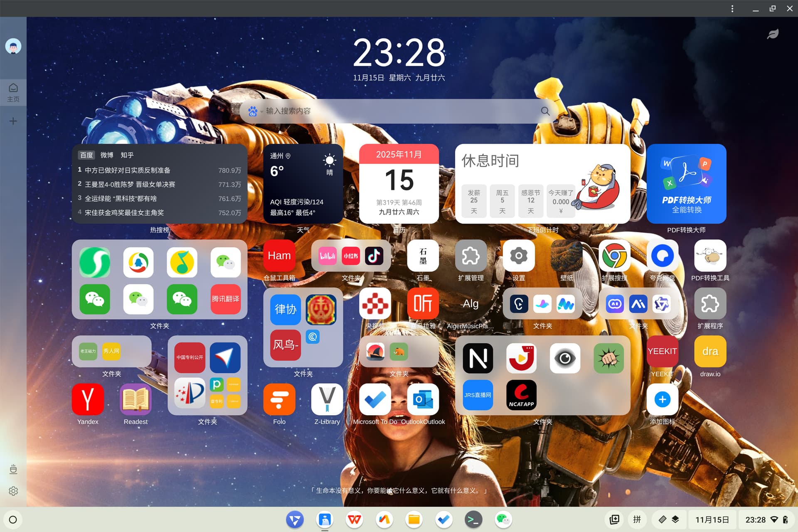Open the Folo app icon
798x532 pixels.
point(279,399)
